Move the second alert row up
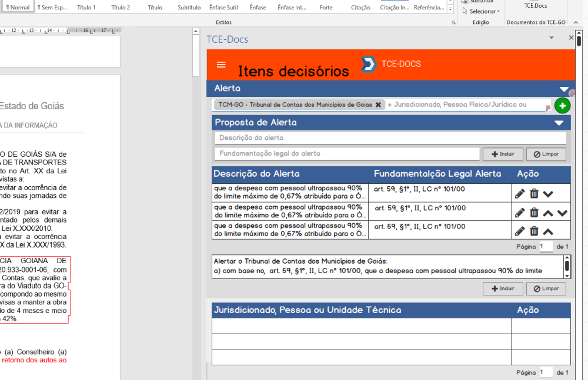The height and width of the screenshot is (380, 588). [548, 213]
